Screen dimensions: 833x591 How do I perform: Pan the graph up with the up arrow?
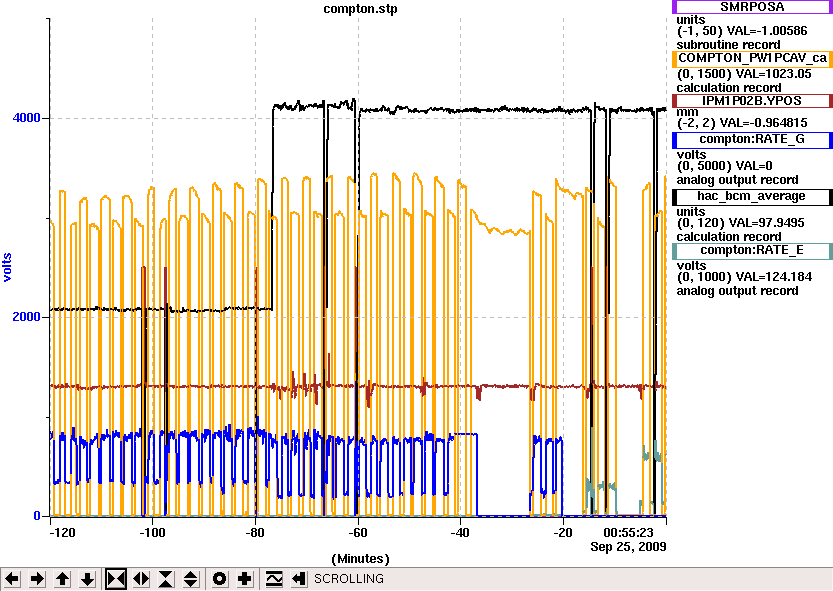click(63, 579)
